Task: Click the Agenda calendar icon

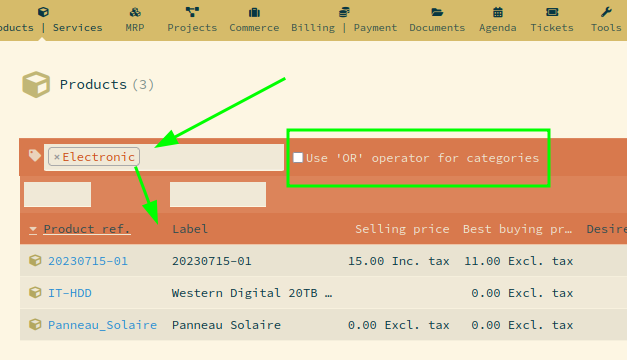Action: pos(497,12)
